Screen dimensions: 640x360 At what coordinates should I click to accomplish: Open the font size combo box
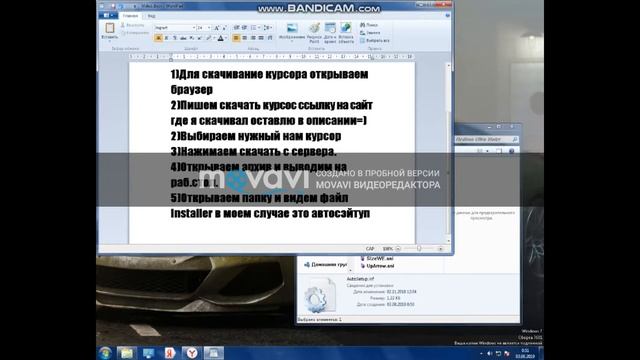tap(204, 28)
